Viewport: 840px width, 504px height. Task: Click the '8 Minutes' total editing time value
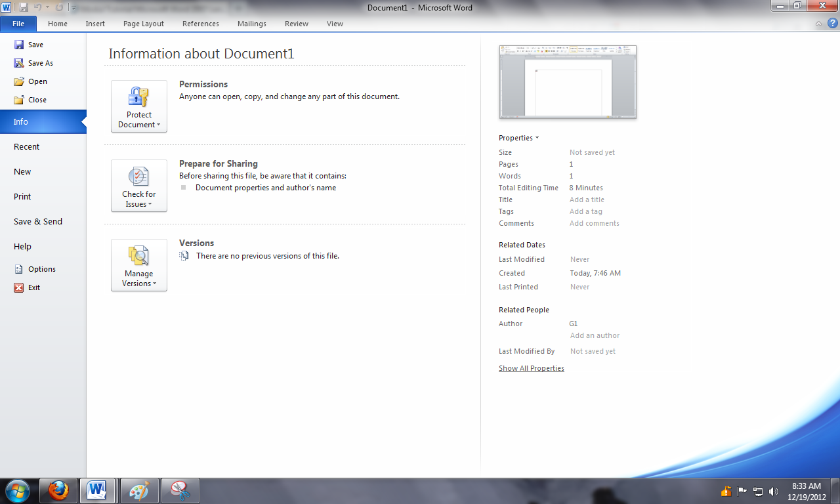coord(586,188)
